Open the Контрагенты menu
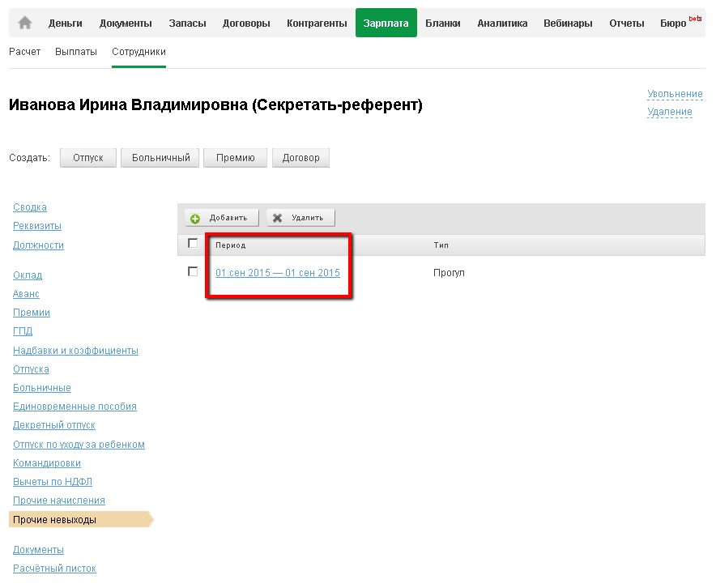Image resolution: width=716 pixels, height=588 pixels. coord(317,23)
